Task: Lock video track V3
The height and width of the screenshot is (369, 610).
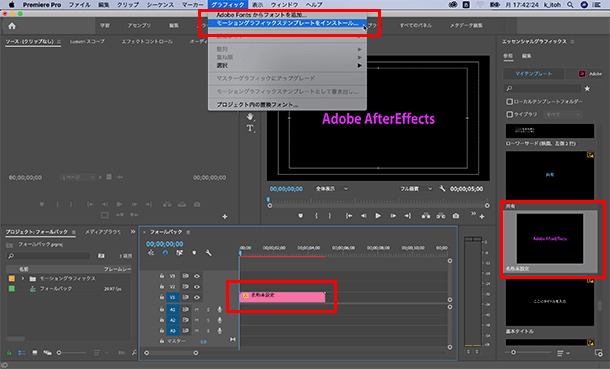Action: click(161, 276)
